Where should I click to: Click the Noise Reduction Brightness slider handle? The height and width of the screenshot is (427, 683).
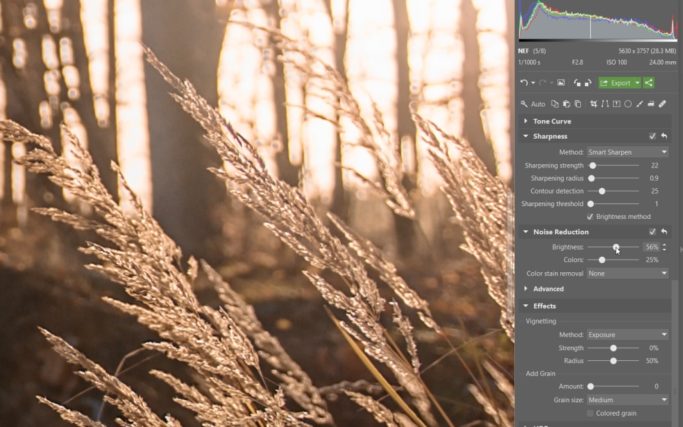click(616, 247)
